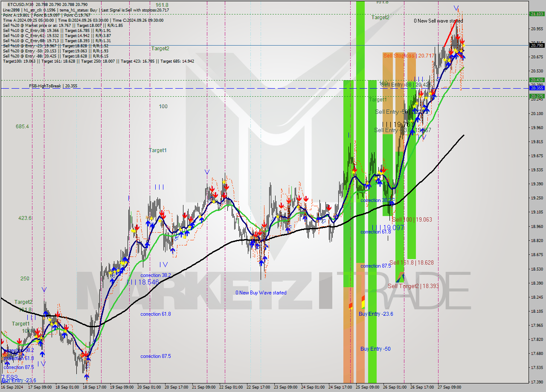Click the 250 Fibonacci level label

tap(25, 278)
